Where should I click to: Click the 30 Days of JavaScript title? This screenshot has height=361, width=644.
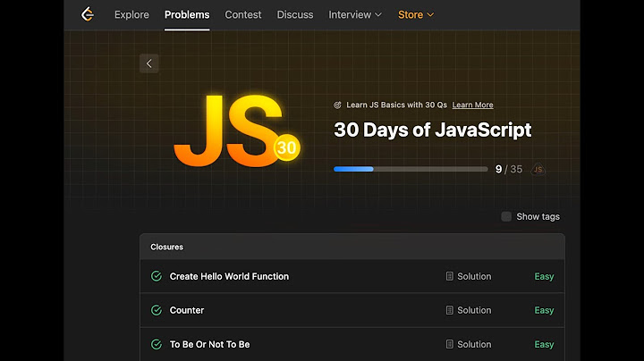(x=433, y=130)
